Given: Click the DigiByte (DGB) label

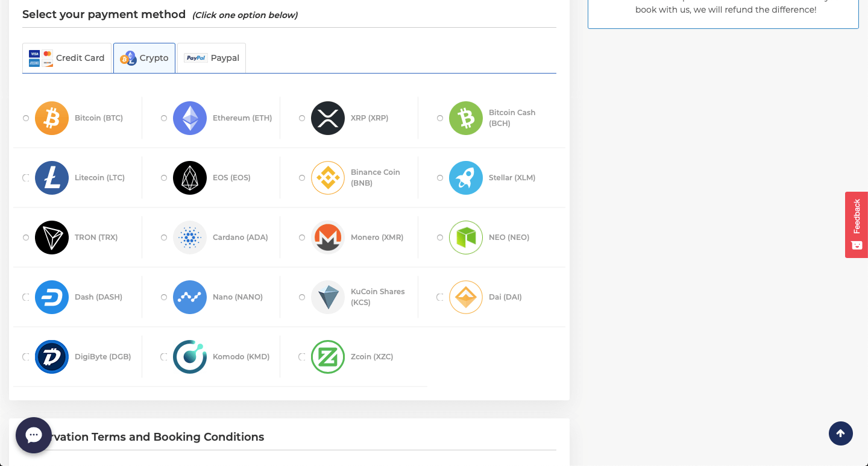Looking at the screenshot, I should click(x=102, y=357).
